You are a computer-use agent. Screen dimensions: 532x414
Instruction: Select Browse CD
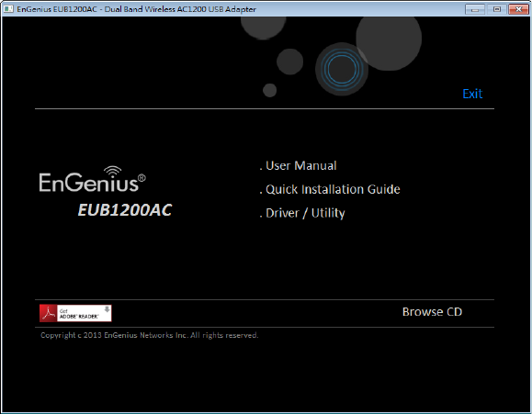(x=432, y=311)
